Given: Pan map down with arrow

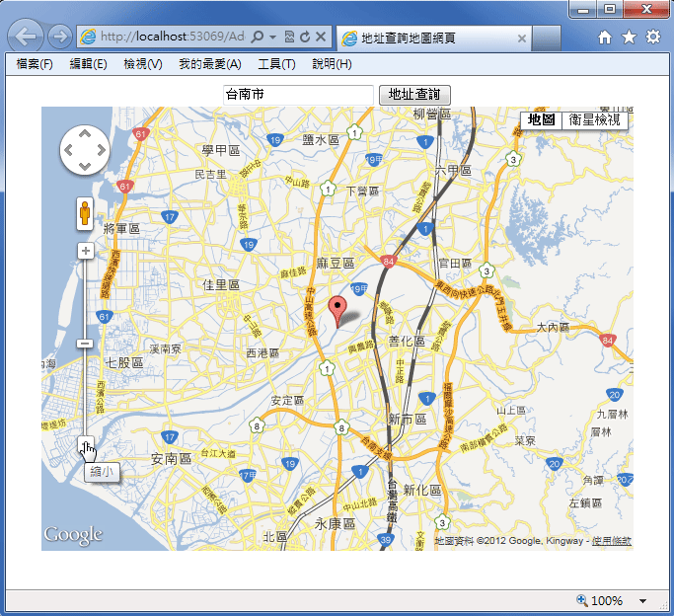Looking at the screenshot, I should pyautogui.click(x=85, y=167).
